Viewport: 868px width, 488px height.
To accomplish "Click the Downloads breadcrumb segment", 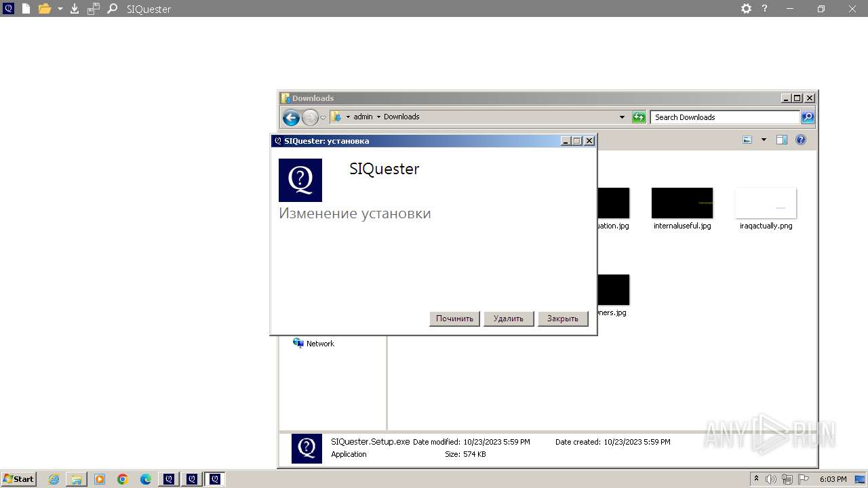I will (x=401, y=117).
